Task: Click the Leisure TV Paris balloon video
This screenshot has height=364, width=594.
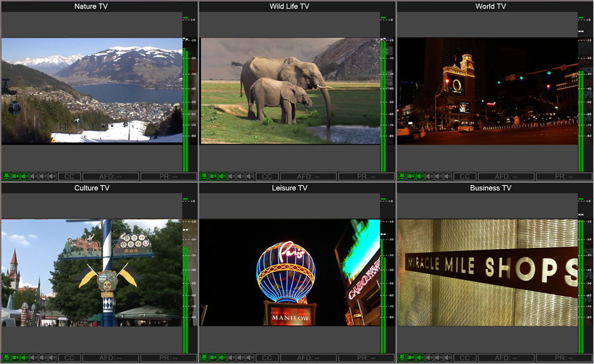Action: point(290,272)
